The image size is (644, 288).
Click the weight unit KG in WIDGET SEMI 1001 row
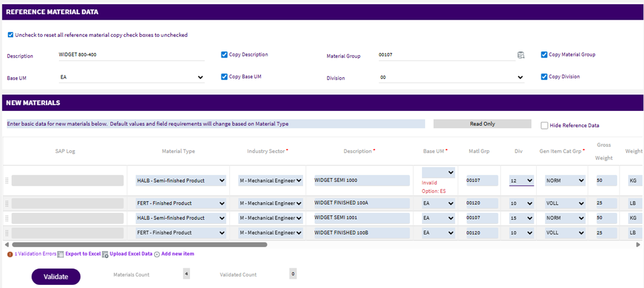tap(634, 218)
